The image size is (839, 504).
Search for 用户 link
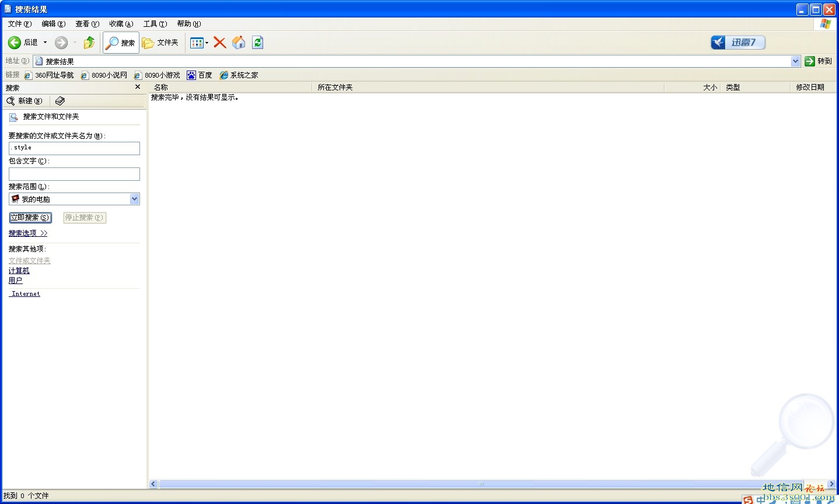pyautogui.click(x=15, y=281)
